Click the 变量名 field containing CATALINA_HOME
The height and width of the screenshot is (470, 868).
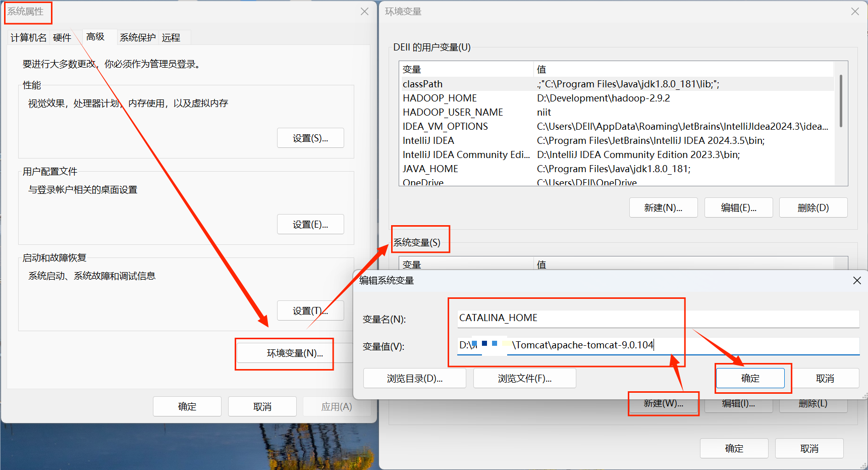tap(658, 318)
